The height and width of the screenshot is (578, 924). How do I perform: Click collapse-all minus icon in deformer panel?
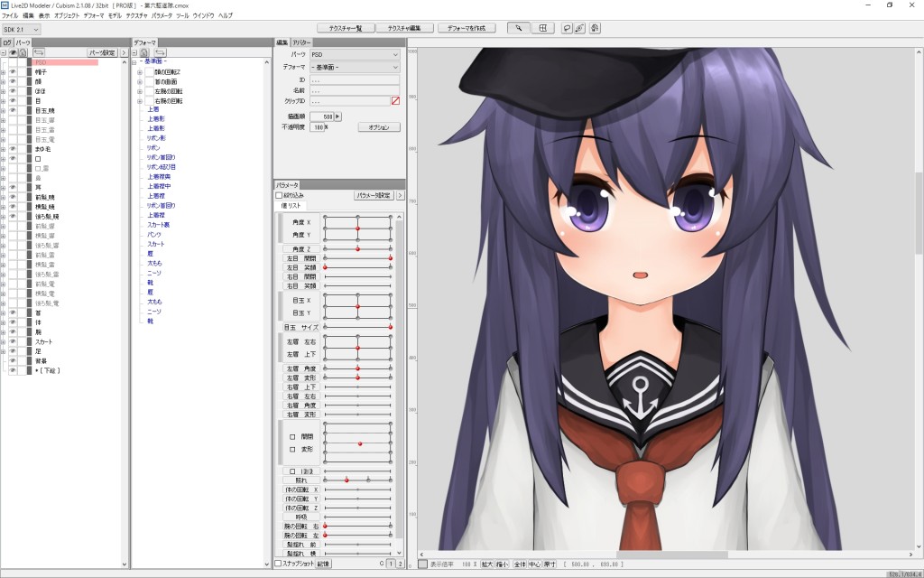pos(134,52)
